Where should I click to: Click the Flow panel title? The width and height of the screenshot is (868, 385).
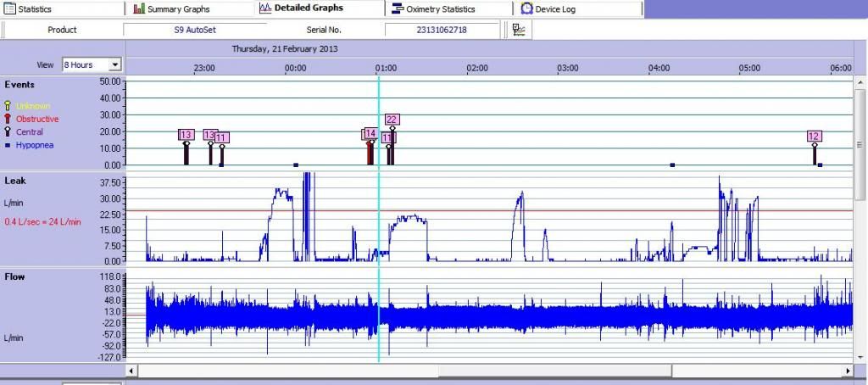tap(14, 276)
